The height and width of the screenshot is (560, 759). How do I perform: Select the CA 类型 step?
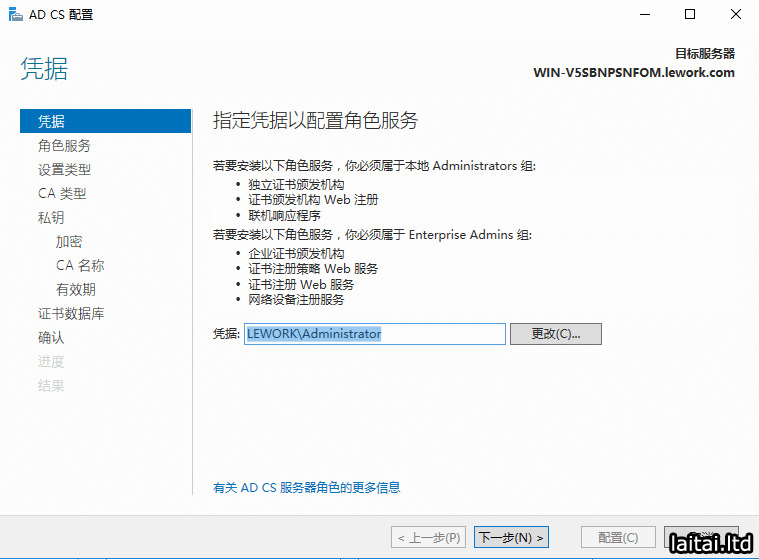[62, 193]
